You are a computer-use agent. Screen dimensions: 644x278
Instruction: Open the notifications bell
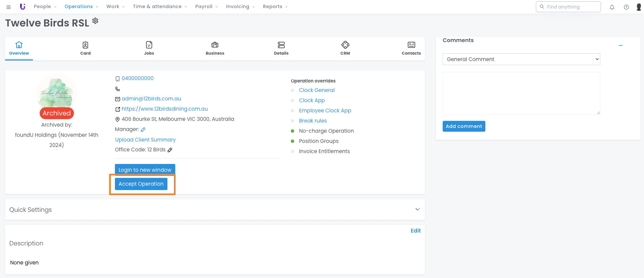coord(612,7)
